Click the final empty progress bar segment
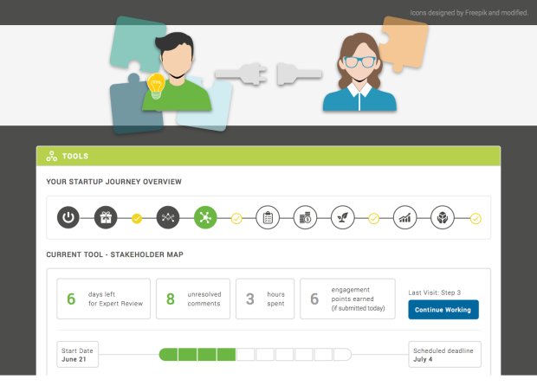 (x=342, y=355)
